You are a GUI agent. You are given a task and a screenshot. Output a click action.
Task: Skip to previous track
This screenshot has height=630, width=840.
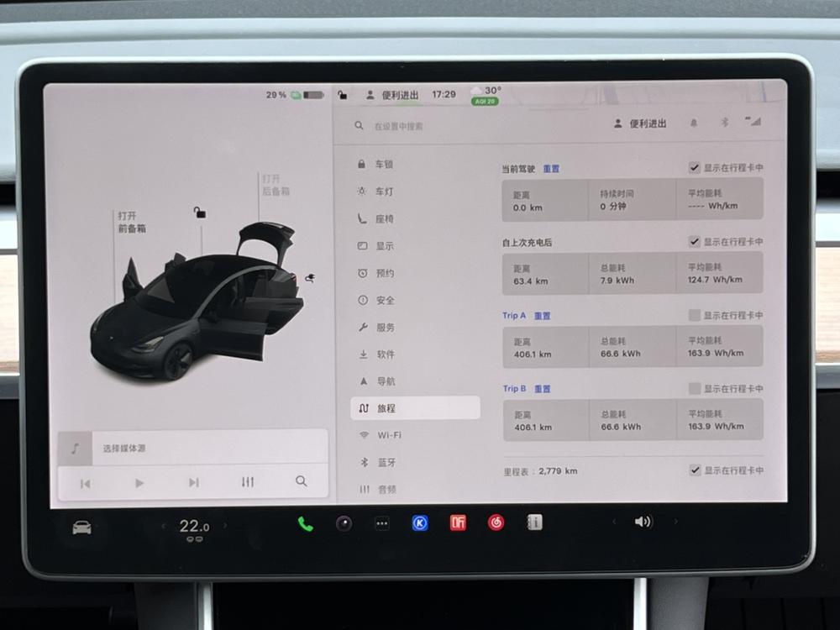(85, 484)
